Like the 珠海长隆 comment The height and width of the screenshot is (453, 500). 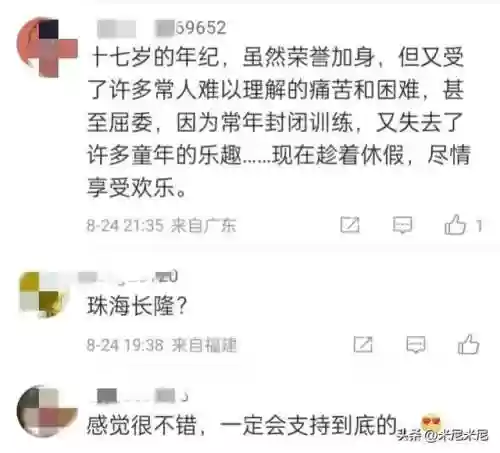(469, 344)
